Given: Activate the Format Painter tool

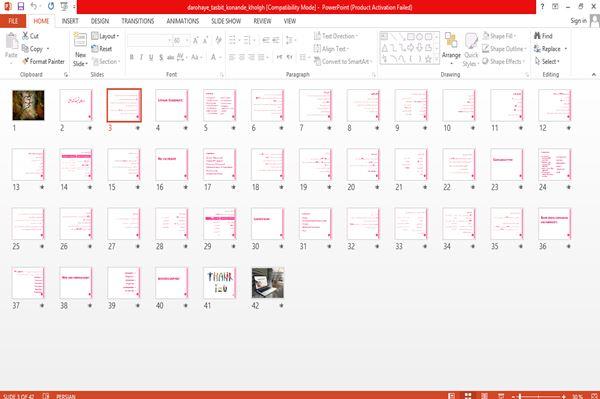Looking at the screenshot, I should point(43,61).
